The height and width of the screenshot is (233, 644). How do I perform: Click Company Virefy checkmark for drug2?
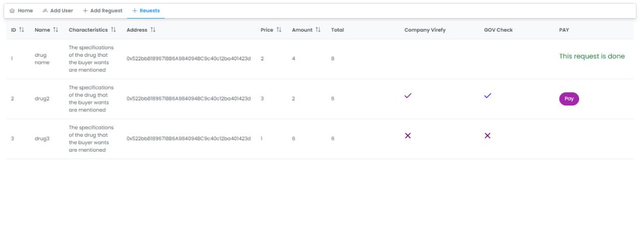tap(408, 95)
